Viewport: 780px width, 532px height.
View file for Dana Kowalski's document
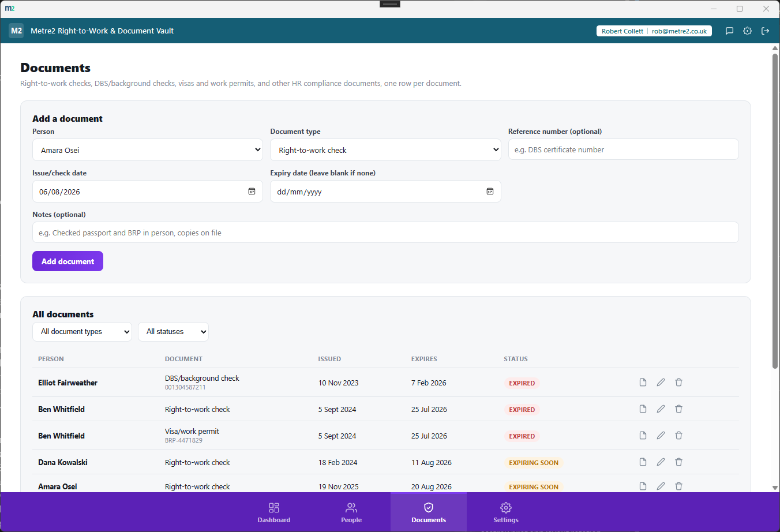[x=643, y=462]
